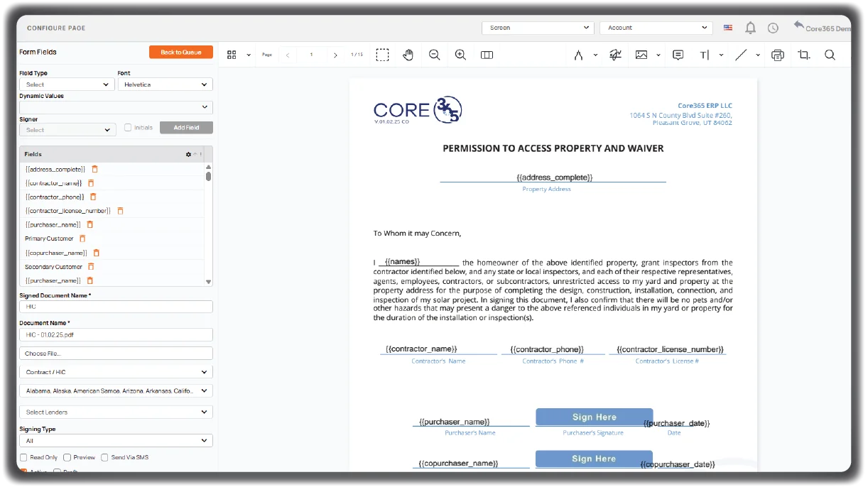
Task: Click the Fields list scroll down arrow
Action: (208, 282)
